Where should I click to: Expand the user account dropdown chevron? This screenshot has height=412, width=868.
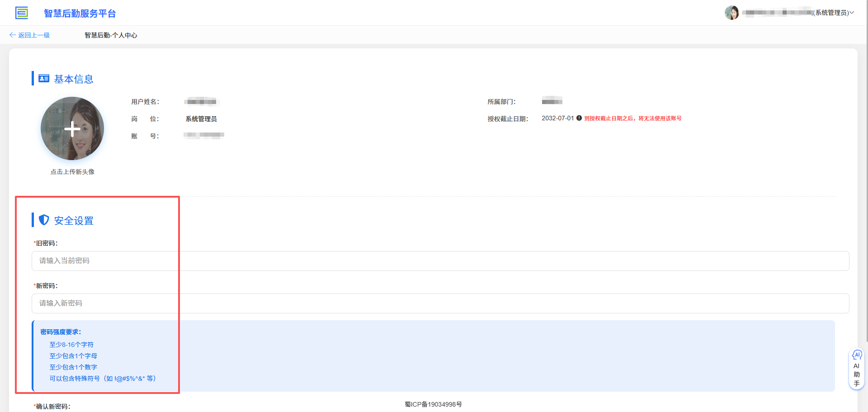852,13
